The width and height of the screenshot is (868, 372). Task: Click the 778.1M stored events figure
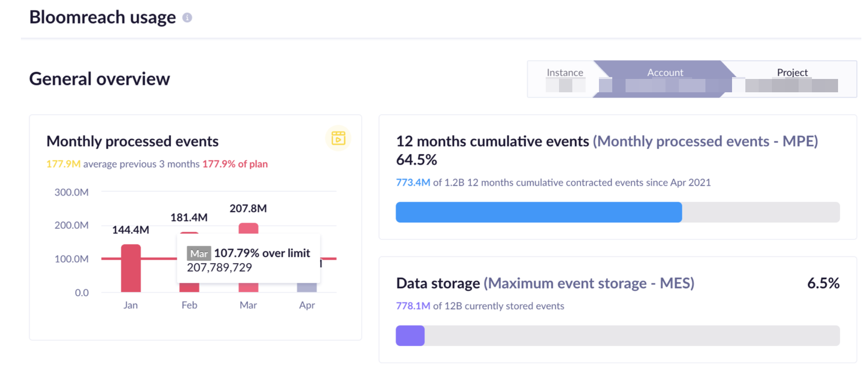(413, 306)
